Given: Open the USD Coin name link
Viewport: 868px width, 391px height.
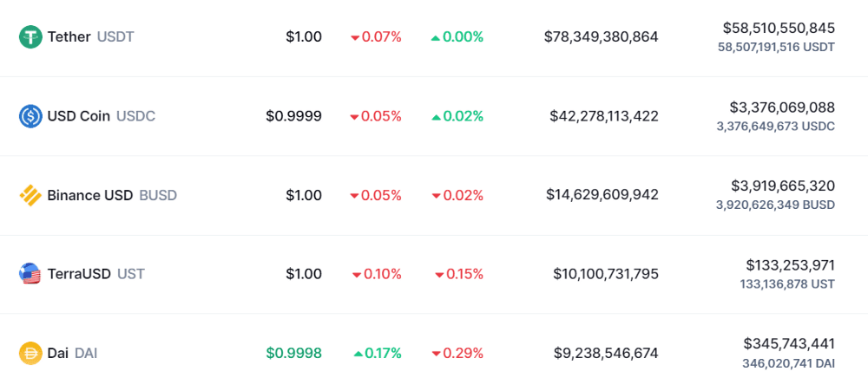Looking at the screenshot, I should click(x=79, y=116).
